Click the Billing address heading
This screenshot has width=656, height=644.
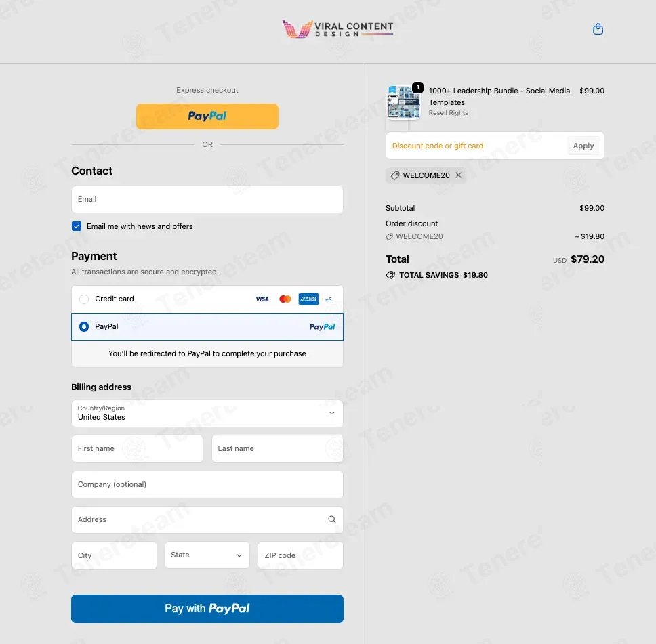pos(101,387)
